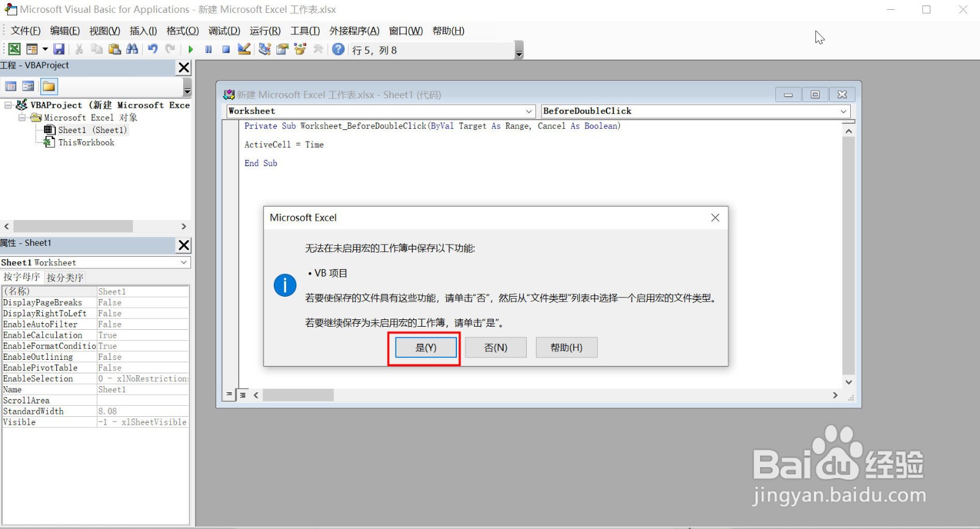Toggle Design Mode icon
The image size is (980, 529).
tap(244, 49)
